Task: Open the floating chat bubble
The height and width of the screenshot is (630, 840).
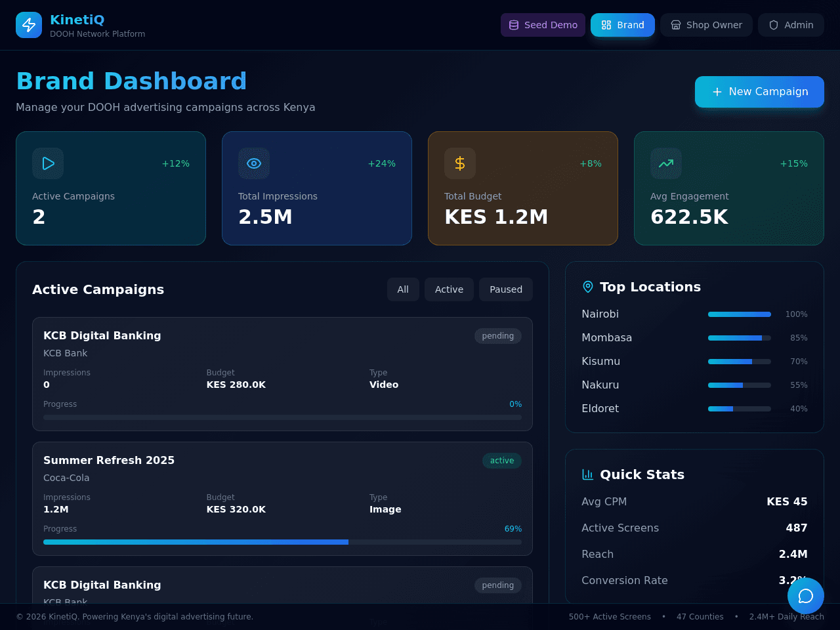Action: 806,596
